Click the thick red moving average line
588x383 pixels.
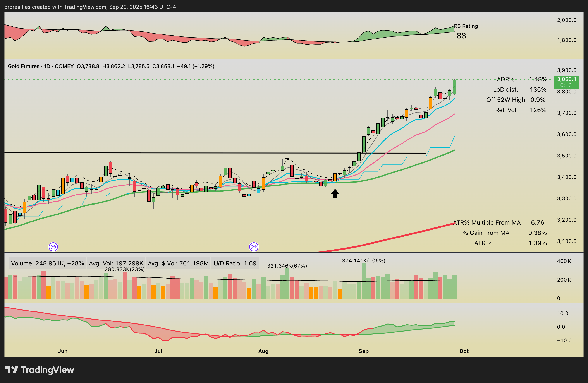395,238
